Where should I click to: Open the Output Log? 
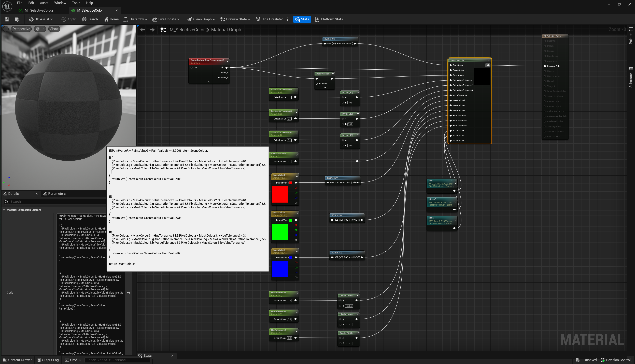48,360
